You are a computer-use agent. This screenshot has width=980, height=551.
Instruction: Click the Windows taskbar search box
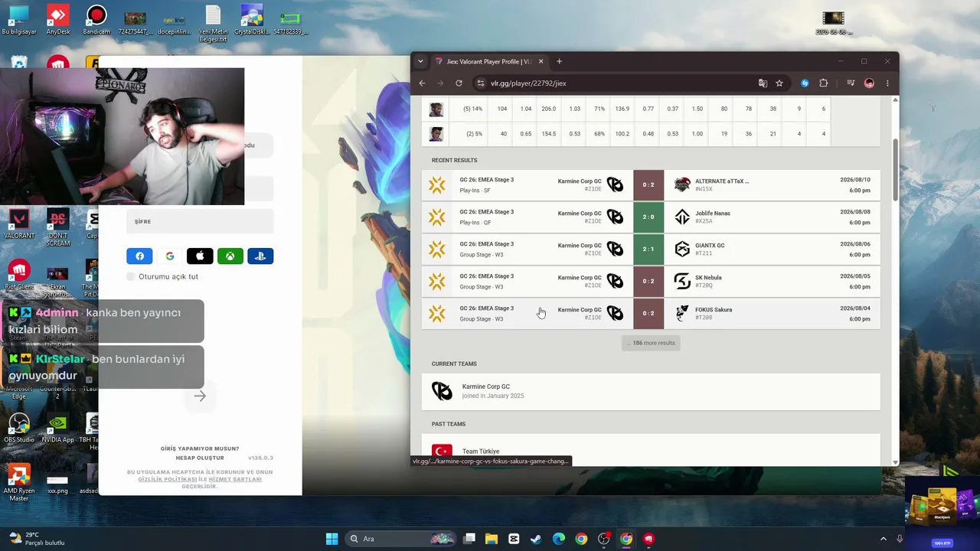pyautogui.click(x=400, y=539)
